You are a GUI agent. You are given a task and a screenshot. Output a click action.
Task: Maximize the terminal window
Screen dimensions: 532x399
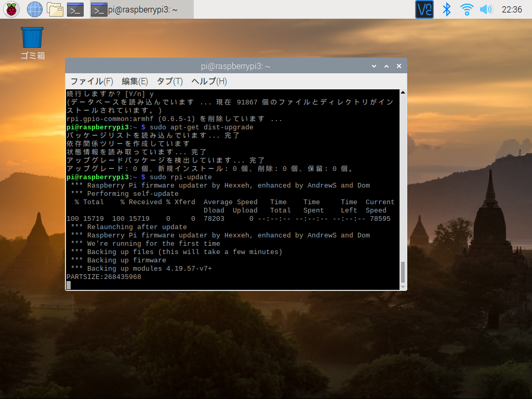(x=387, y=66)
